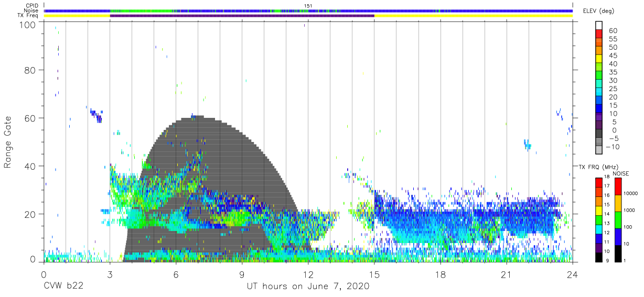Screen dimensions: 644x297
Task: Pick yellow segment of ELEV color bar
Action: (599, 58)
